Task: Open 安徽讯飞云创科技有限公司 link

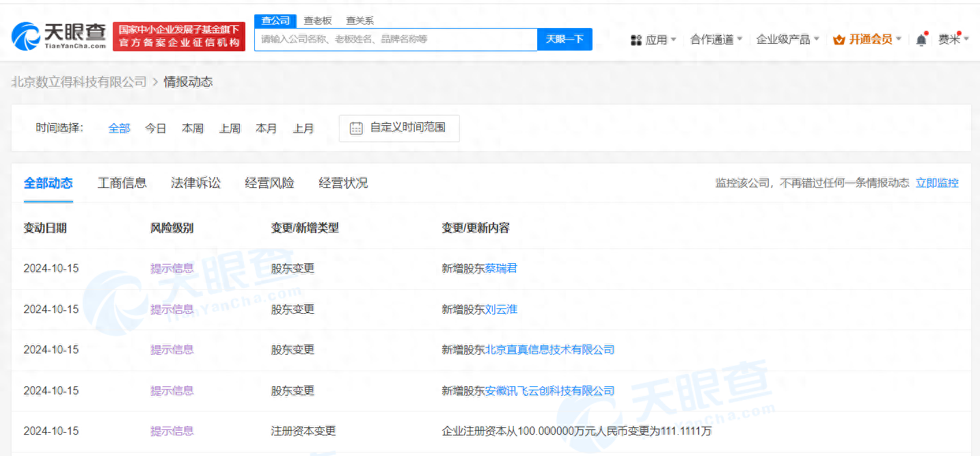Action: pos(549,391)
